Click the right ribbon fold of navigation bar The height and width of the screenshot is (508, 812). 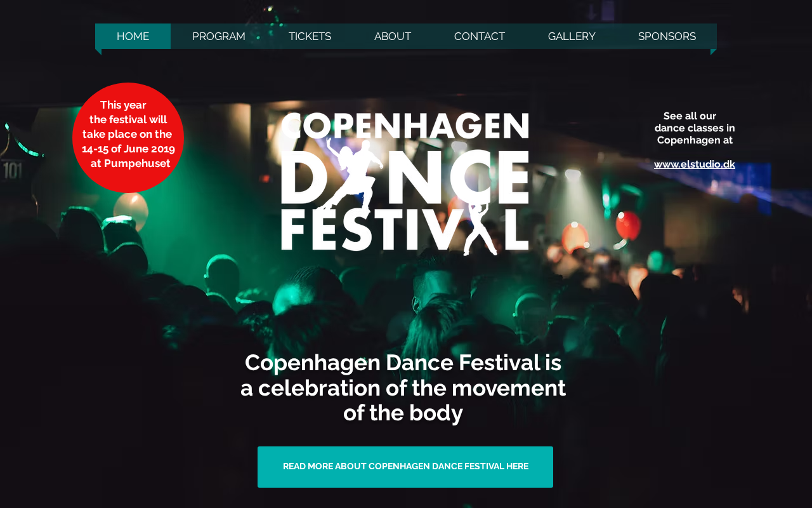[x=714, y=52]
